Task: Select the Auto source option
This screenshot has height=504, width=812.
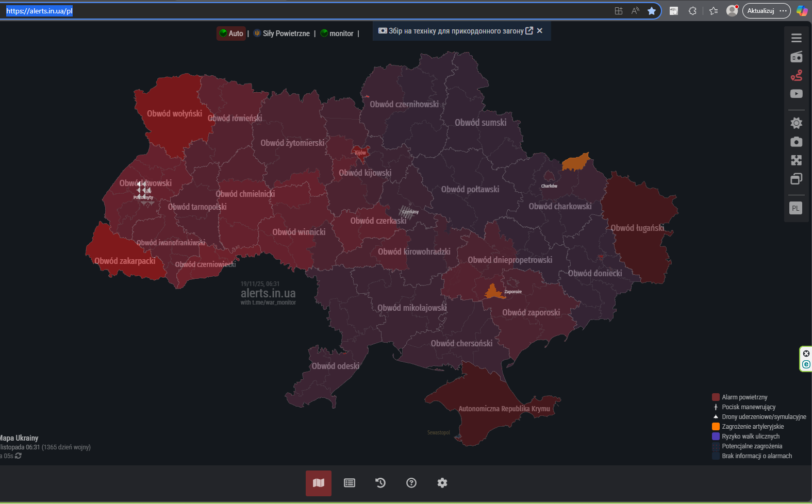Action: (x=230, y=33)
